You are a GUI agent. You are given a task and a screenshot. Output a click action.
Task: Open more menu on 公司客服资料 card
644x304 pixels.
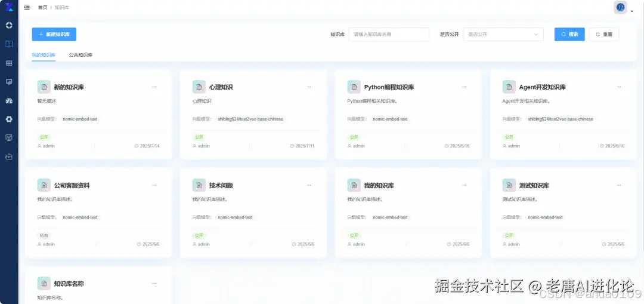pyautogui.click(x=154, y=185)
